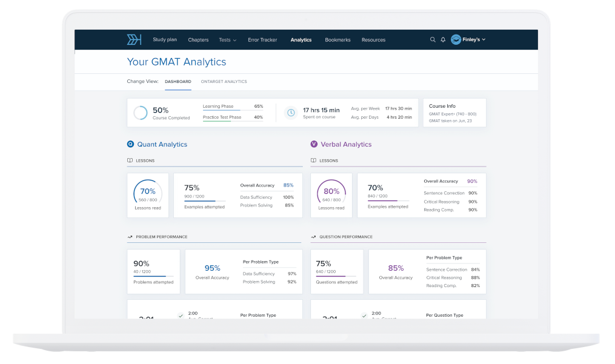Select the Dashboard view tab
615x364 pixels.
click(178, 82)
